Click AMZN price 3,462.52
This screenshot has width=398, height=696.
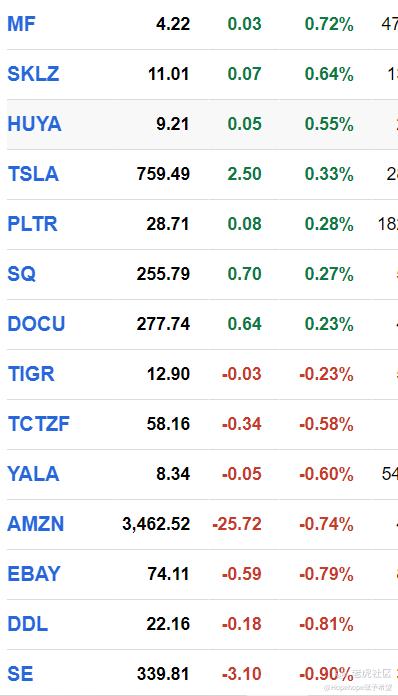(x=156, y=524)
